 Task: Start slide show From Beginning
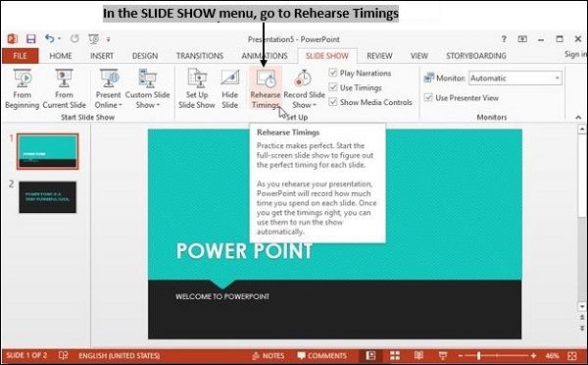(23, 89)
